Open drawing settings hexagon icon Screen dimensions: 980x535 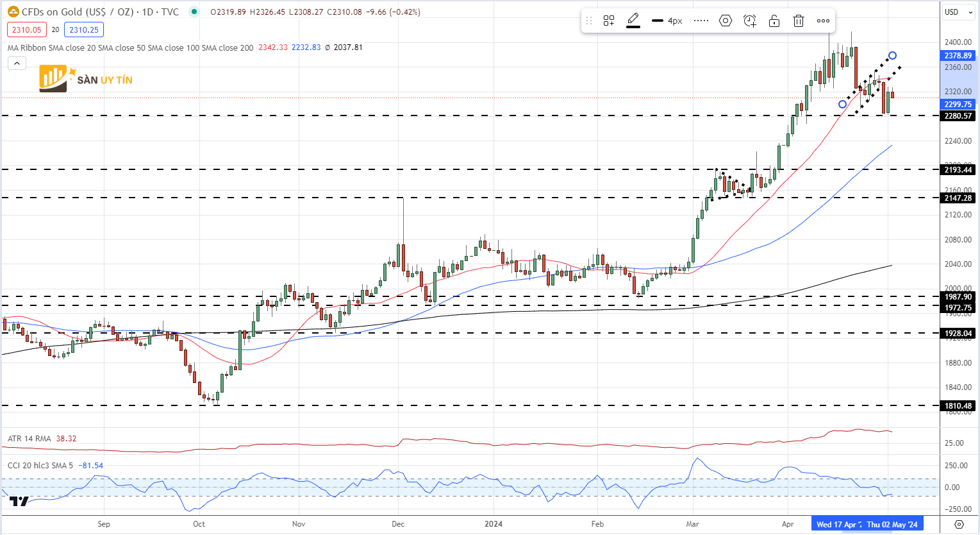(x=726, y=21)
